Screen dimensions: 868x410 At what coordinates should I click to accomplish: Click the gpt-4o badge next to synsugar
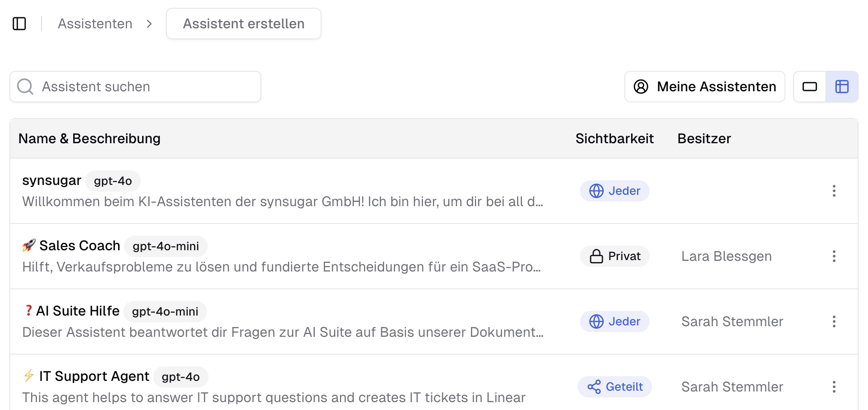coord(113,181)
